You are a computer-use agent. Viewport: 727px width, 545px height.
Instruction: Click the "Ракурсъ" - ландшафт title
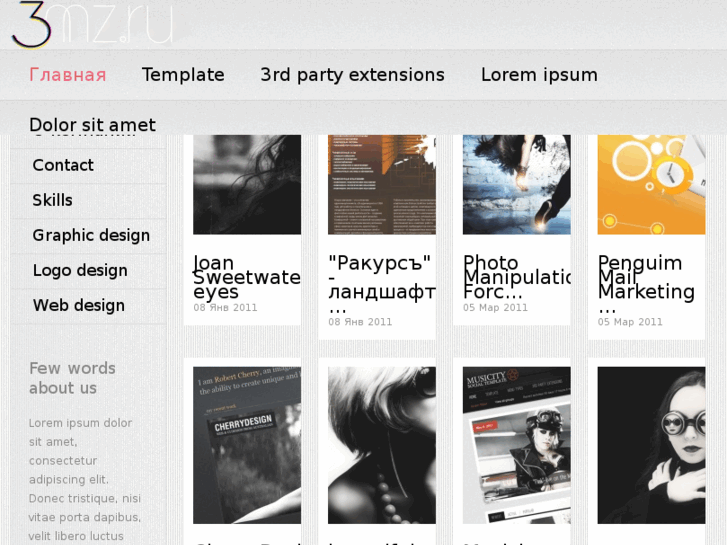(x=382, y=284)
